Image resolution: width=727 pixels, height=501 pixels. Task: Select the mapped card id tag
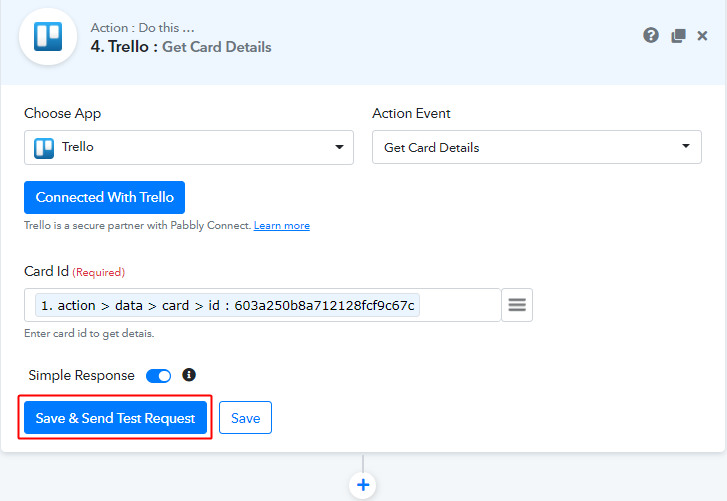pos(227,305)
